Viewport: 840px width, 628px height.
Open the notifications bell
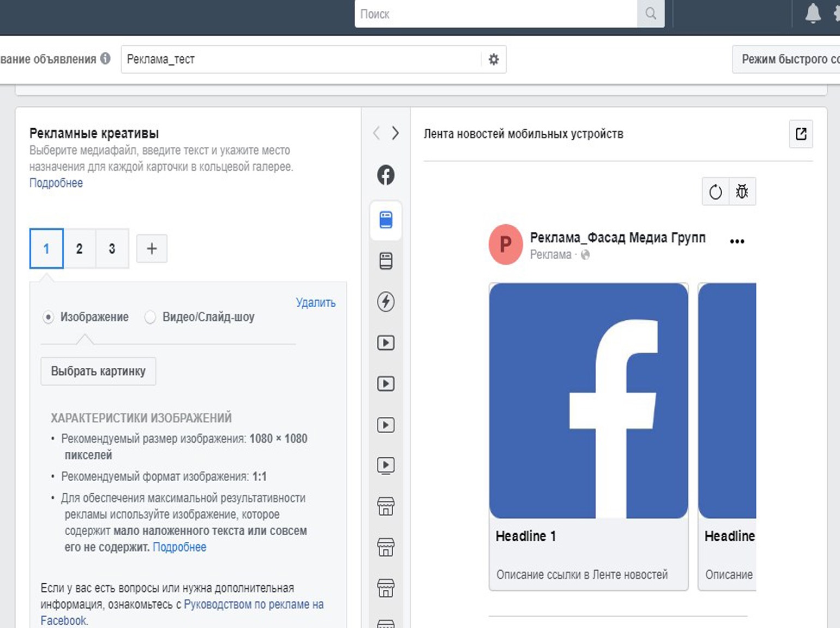pos(812,14)
